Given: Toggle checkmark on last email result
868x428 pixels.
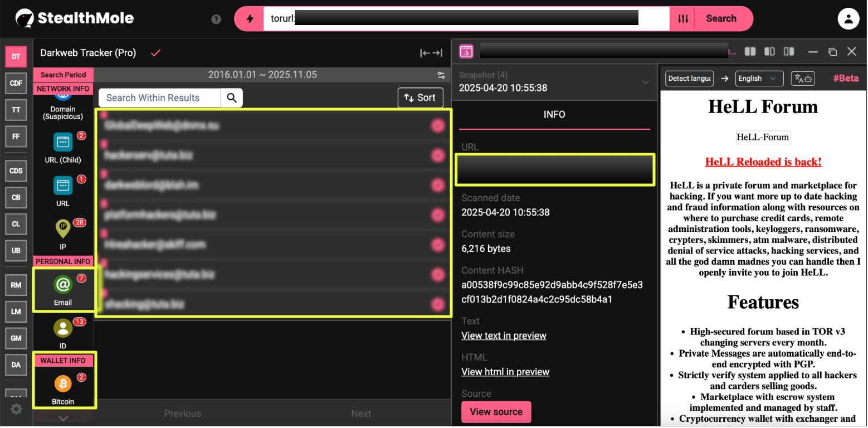Looking at the screenshot, I should coord(438,304).
